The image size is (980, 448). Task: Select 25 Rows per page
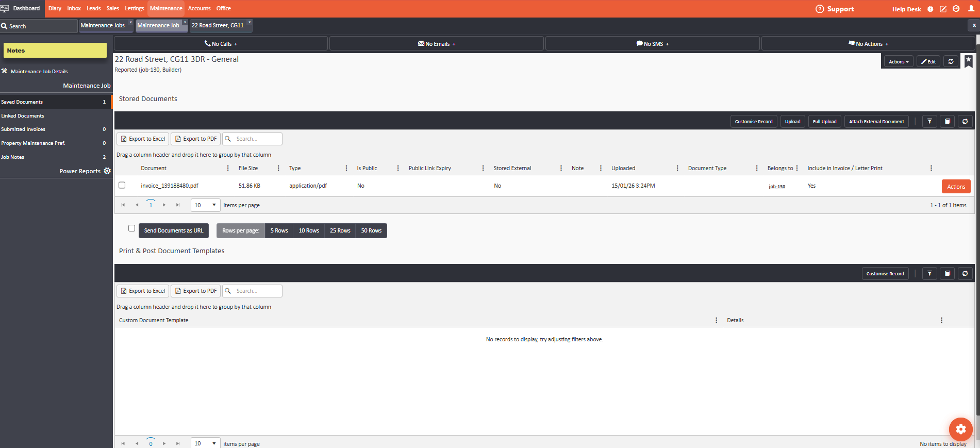(340, 230)
